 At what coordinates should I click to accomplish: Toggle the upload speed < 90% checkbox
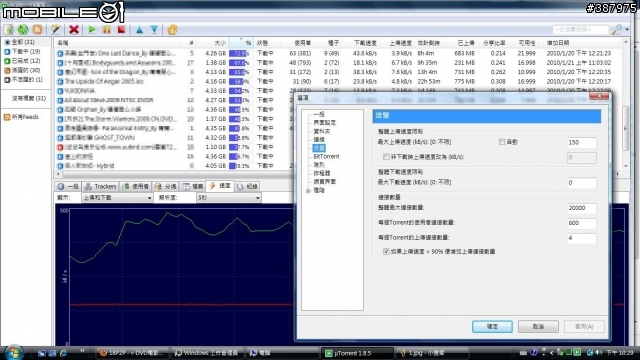pyautogui.click(x=386, y=251)
